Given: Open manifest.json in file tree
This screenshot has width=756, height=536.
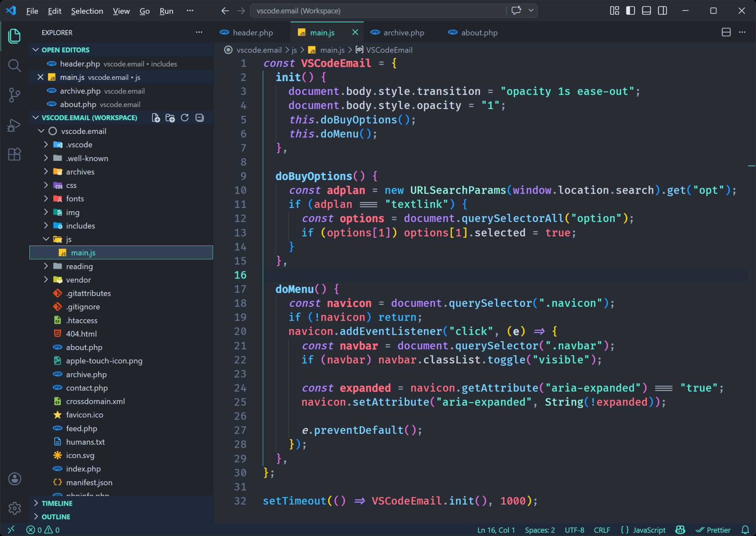Looking at the screenshot, I should pos(121,483).
